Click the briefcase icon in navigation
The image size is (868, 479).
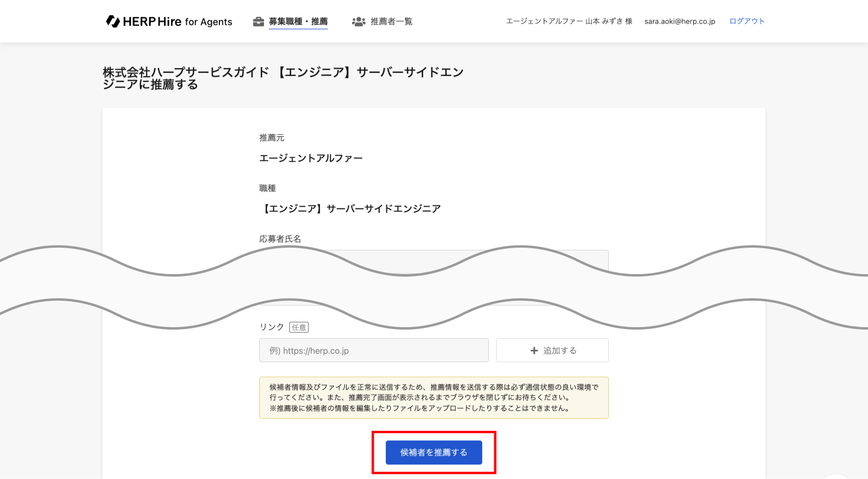tap(259, 22)
